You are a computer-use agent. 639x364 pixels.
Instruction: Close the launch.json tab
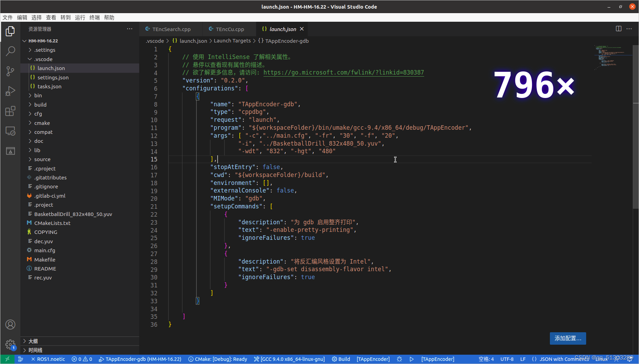pyautogui.click(x=302, y=29)
